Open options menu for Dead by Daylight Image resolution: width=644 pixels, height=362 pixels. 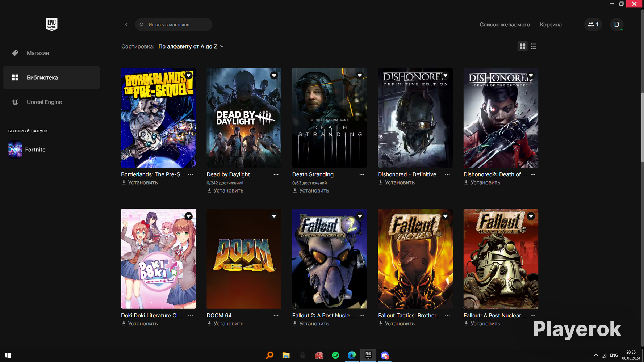(x=276, y=174)
